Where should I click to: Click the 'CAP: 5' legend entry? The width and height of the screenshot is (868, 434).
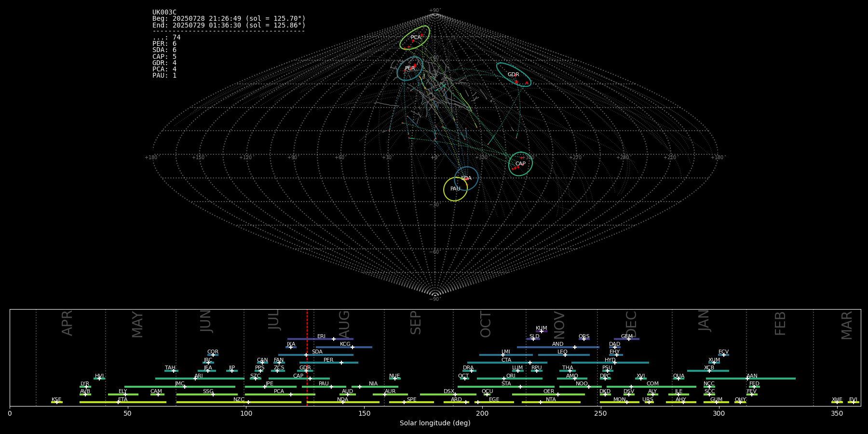click(x=164, y=56)
